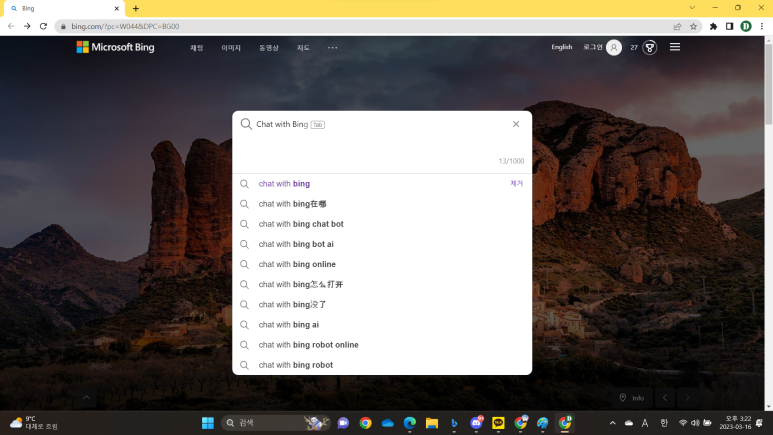This screenshot has width=773, height=435.
Task: Select suggestion 'chat with bing没了'
Action: click(x=382, y=304)
